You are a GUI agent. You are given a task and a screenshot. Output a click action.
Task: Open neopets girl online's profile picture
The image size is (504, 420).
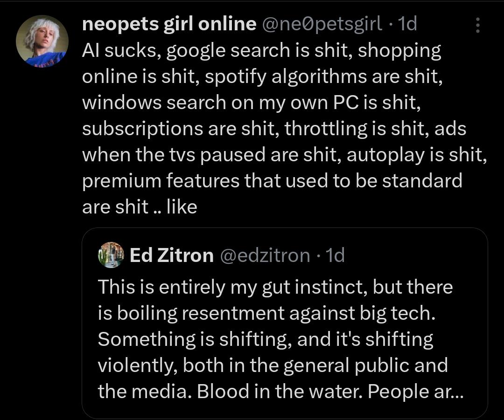coord(42,41)
